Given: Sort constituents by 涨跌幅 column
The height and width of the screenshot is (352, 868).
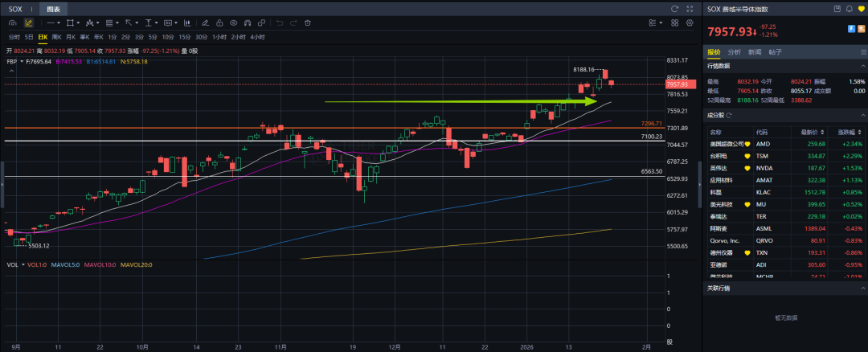Looking at the screenshot, I should (x=848, y=132).
